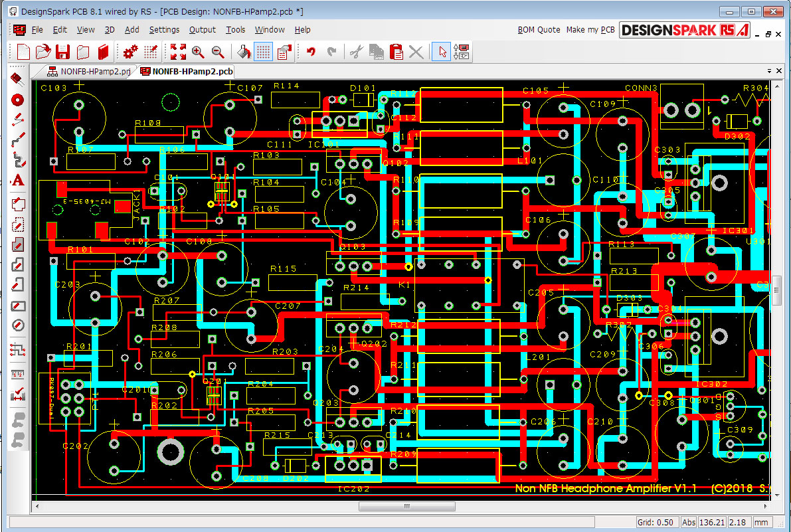
Task: Toggle the Interaction bar button
Action: point(462,52)
